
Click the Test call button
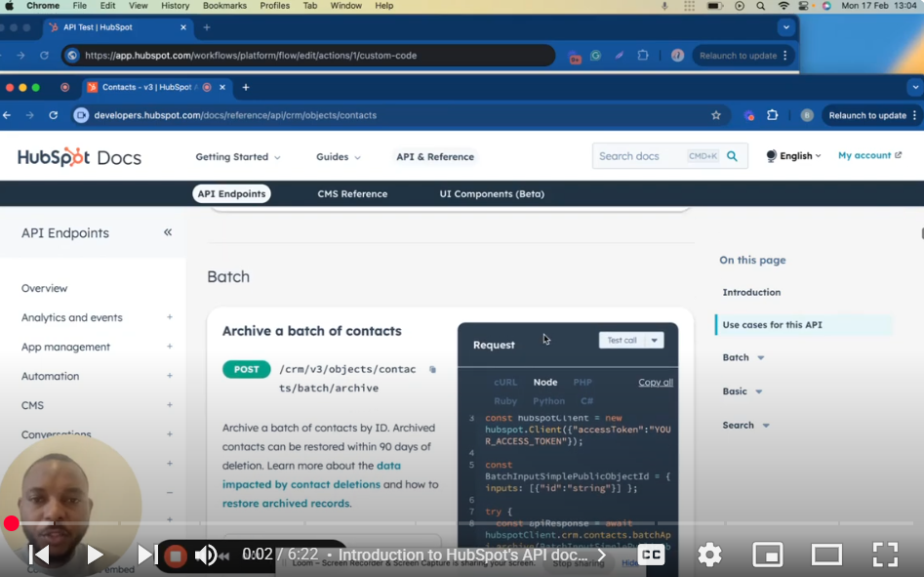[623, 340]
